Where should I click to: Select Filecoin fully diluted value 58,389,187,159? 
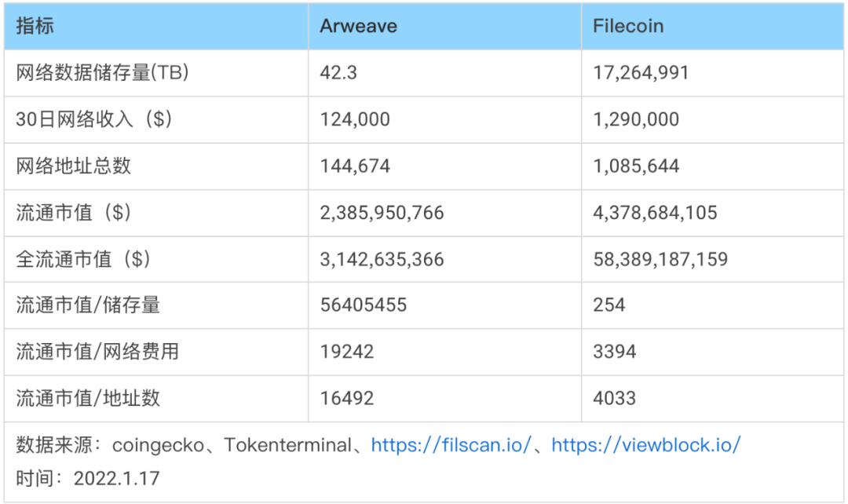[660, 259]
